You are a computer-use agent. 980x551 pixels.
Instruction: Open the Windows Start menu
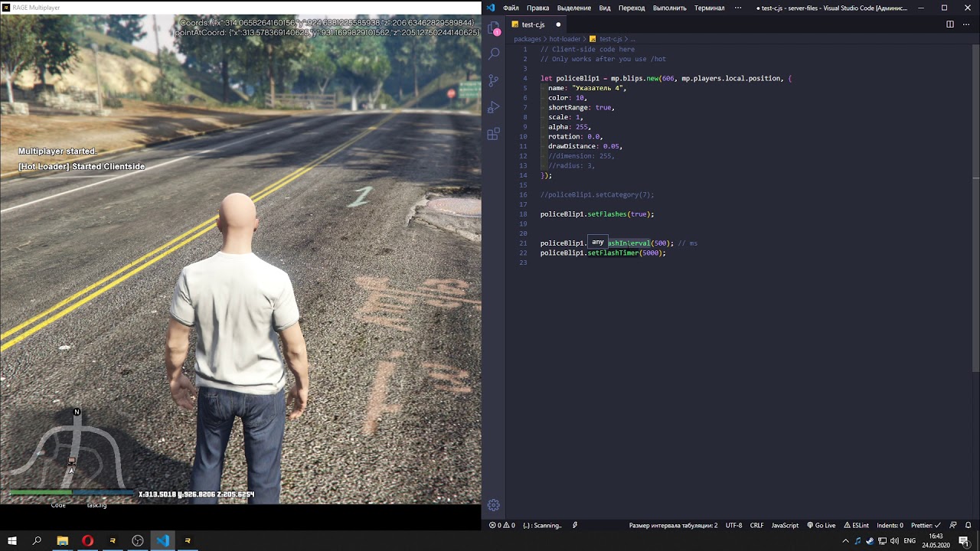point(12,540)
